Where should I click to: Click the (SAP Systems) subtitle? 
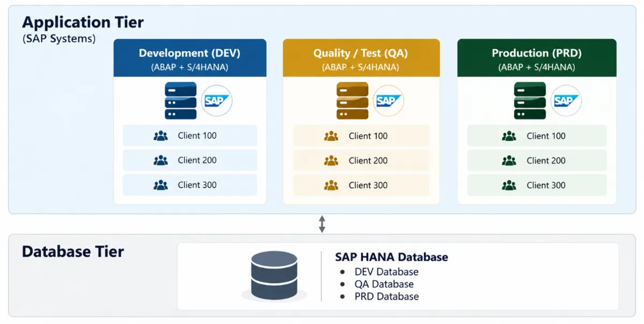(x=59, y=39)
